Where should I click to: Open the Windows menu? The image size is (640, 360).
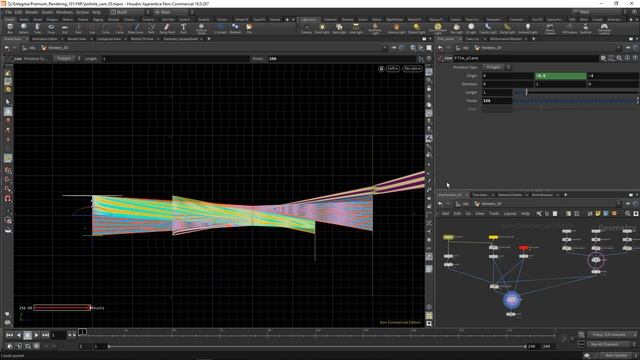coord(64,12)
